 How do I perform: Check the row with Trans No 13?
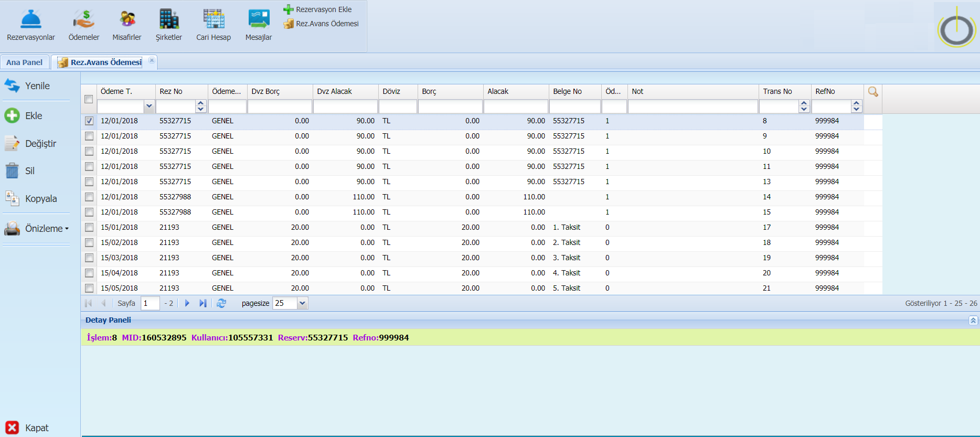(x=89, y=182)
